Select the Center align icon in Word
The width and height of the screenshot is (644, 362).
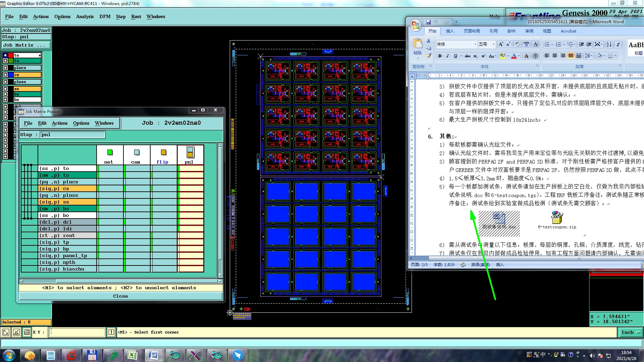click(555, 56)
